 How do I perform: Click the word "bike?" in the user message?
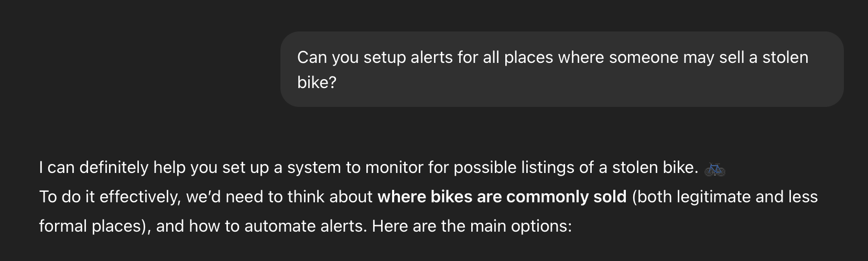point(317,82)
